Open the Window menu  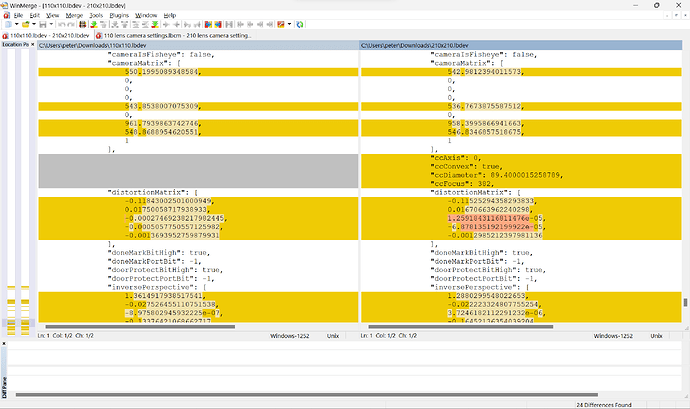pyautogui.click(x=146, y=15)
